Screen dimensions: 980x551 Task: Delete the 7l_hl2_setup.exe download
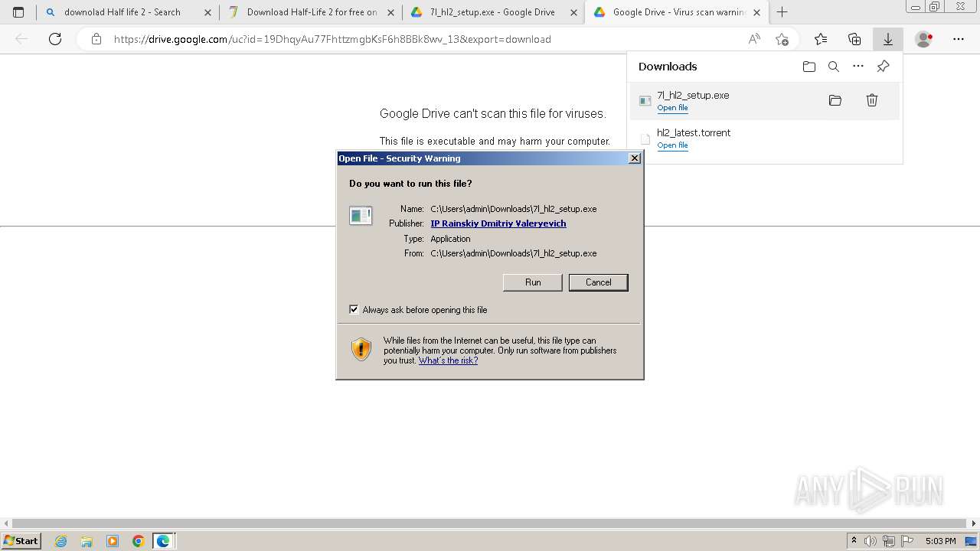(x=872, y=100)
